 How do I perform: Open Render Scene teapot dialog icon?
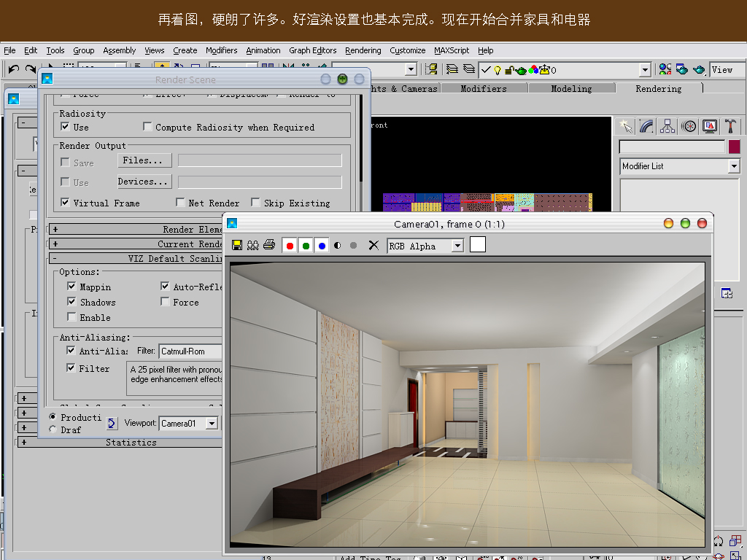click(x=682, y=69)
